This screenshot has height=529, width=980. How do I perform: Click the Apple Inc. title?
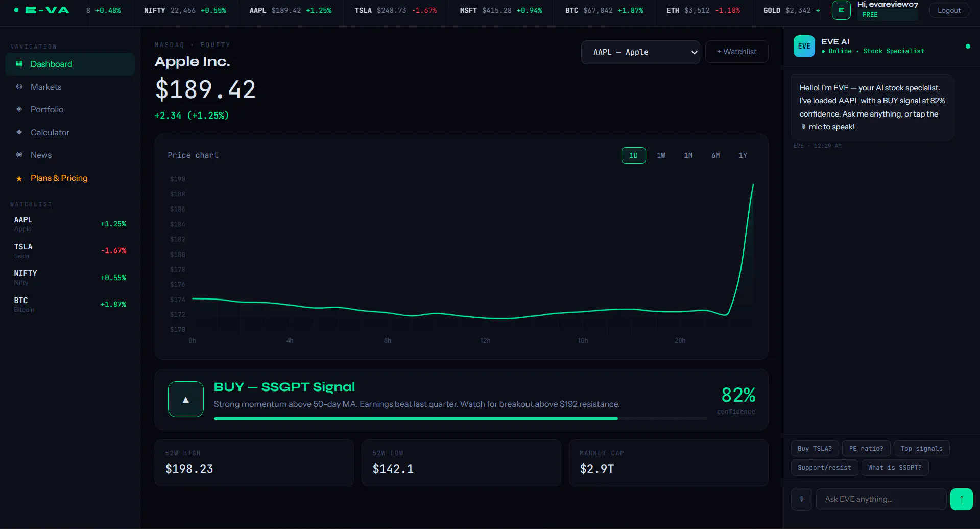pyautogui.click(x=193, y=61)
